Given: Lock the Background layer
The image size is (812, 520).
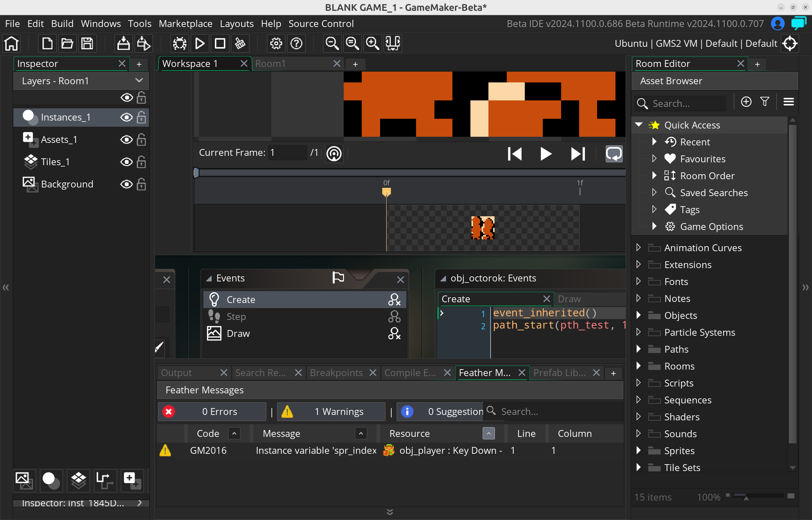Looking at the screenshot, I should [141, 184].
